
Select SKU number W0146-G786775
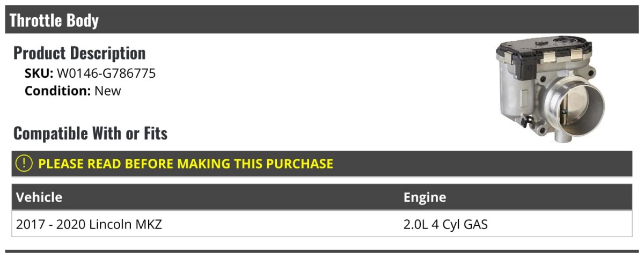[106, 73]
